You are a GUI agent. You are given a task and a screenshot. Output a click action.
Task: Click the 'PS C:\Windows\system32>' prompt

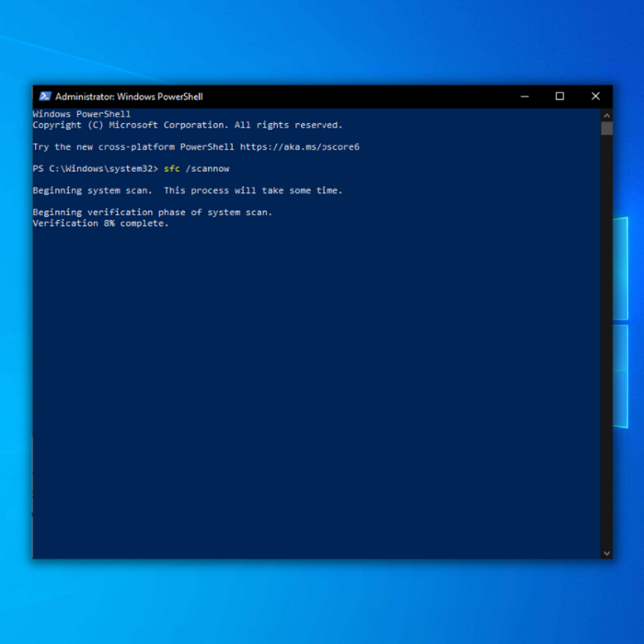96,168
